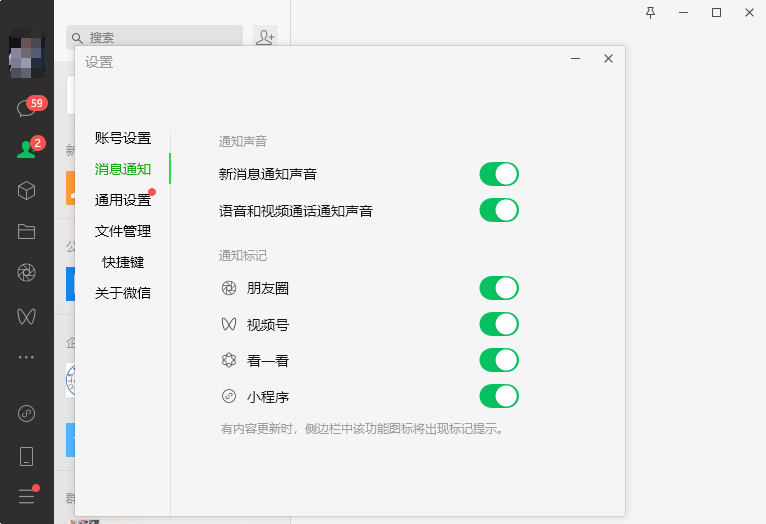The width and height of the screenshot is (766, 524).
Task: Disable the 看一看 badge toggle
Action: [499, 360]
